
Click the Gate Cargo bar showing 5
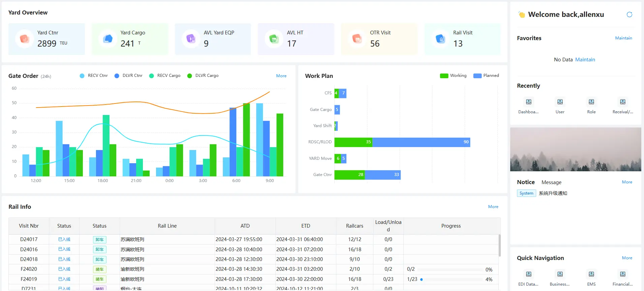[337, 110]
